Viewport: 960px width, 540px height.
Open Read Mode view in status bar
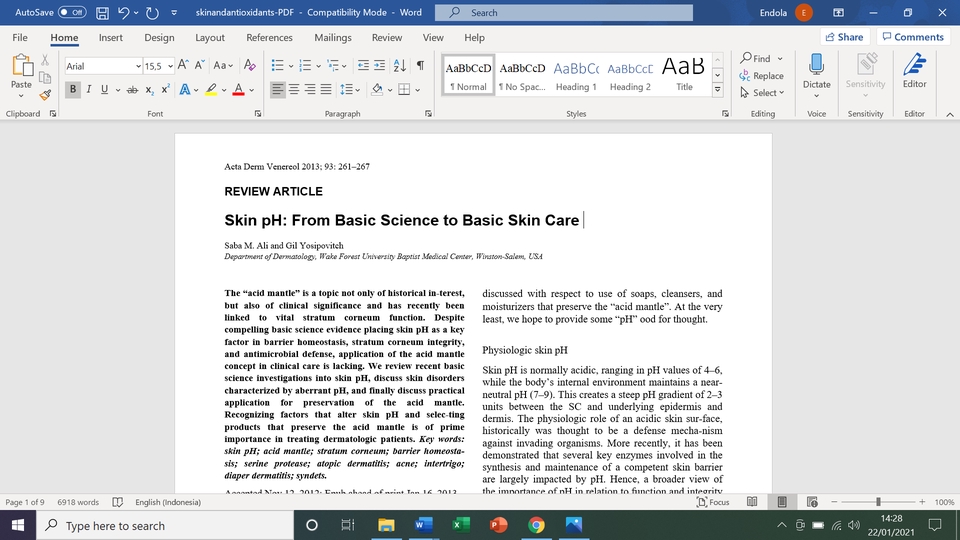[x=752, y=501]
